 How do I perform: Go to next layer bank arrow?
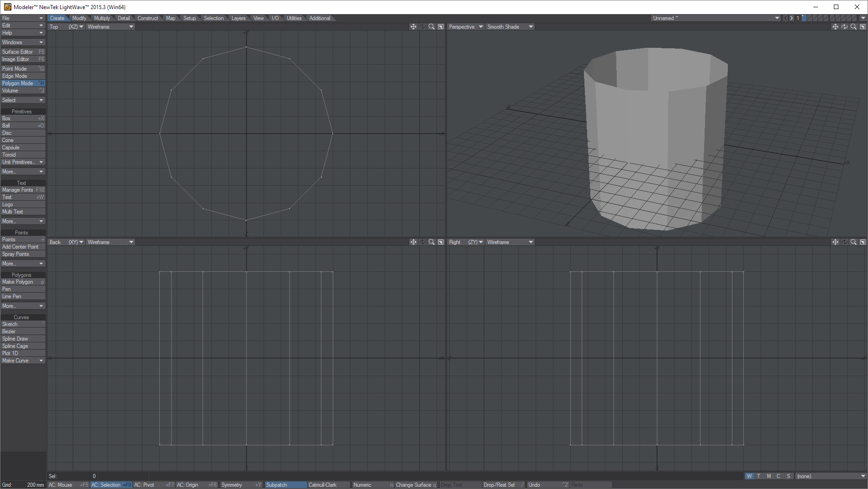click(792, 18)
